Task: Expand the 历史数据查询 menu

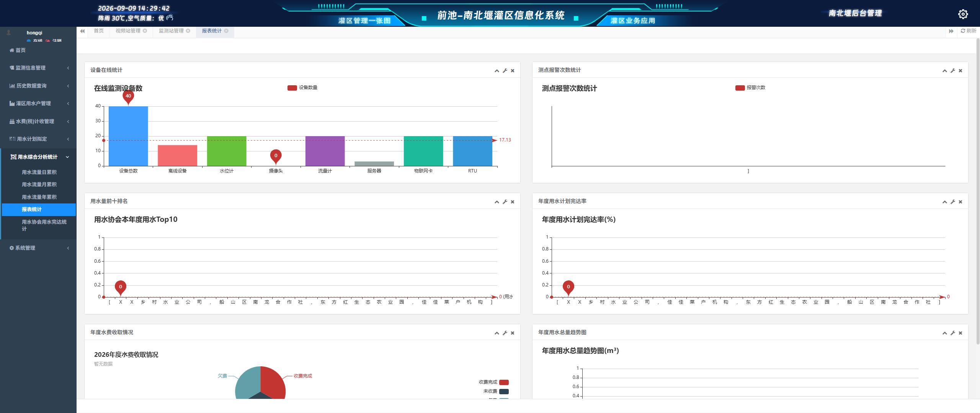Action: pos(38,86)
